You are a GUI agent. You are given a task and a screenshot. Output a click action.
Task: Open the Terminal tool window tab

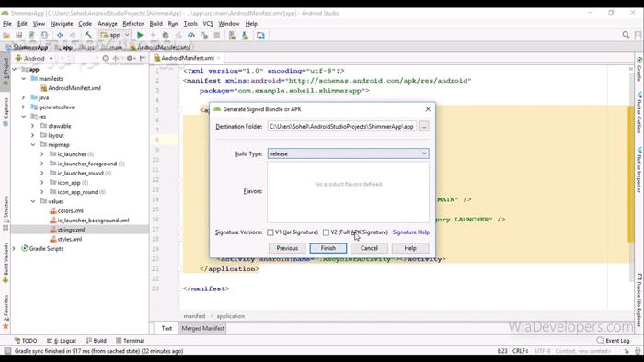pos(130,341)
